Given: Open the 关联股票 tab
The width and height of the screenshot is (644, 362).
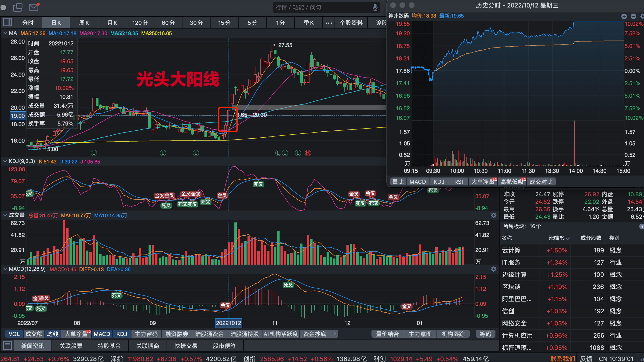Looking at the screenshot, I should click(x=71, y=346).
